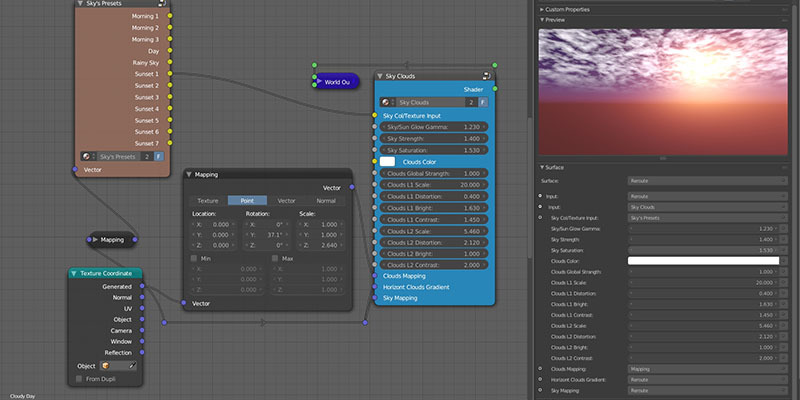Switch the Mapping type to Normal

[x=326, y=201]
